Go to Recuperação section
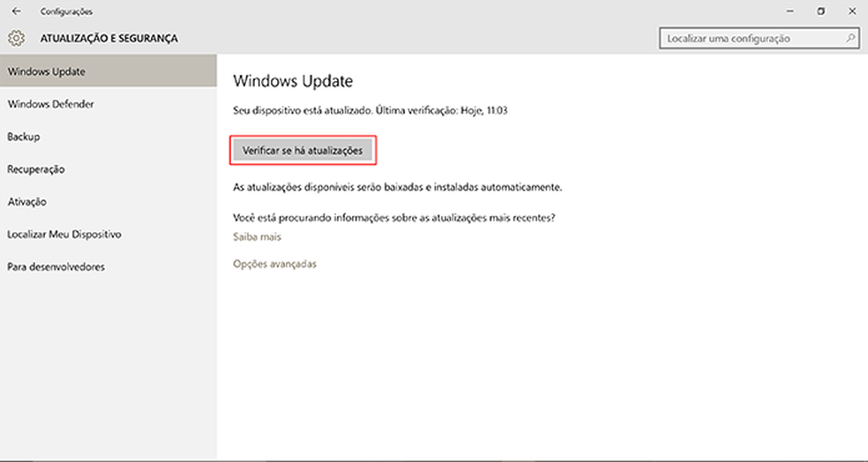The image size is (868, 462). 108,168
